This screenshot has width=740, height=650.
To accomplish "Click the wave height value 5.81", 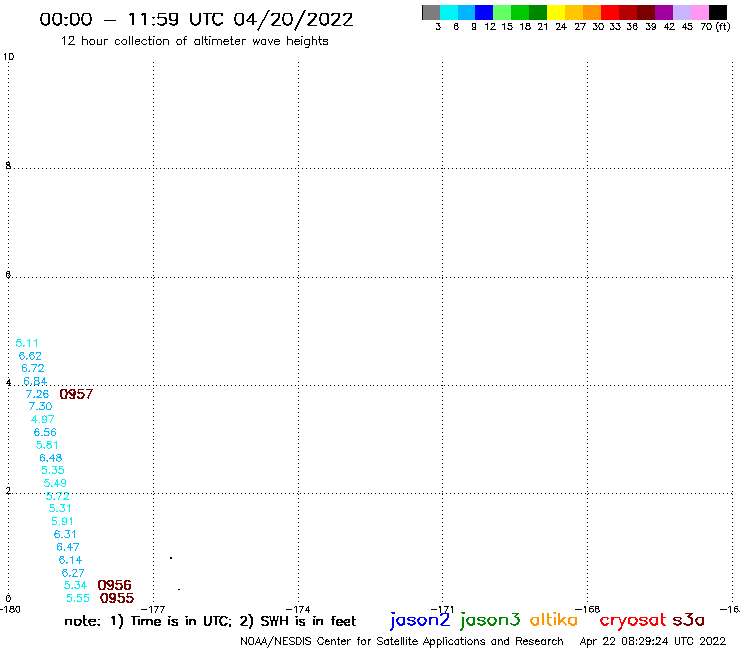I will click(x=47, y=445).
